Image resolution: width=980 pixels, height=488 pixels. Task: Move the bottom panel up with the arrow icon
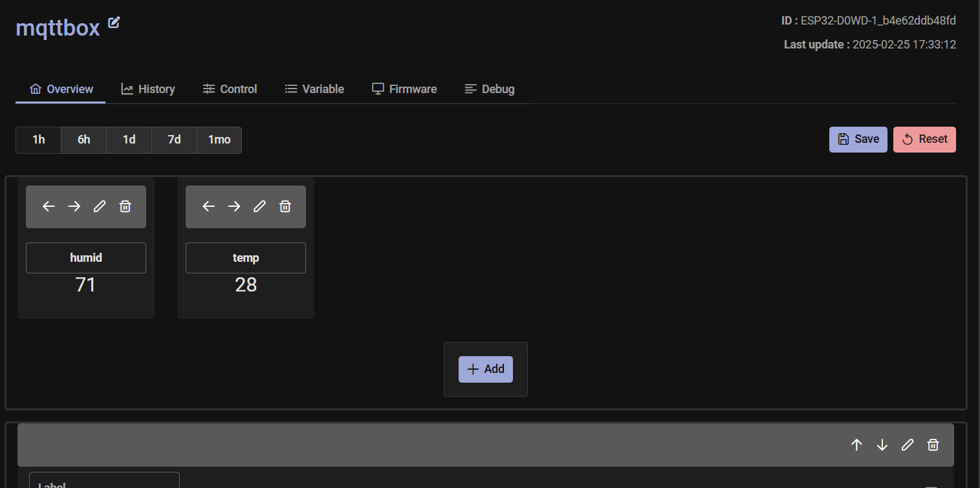click(x=856, y=445)
